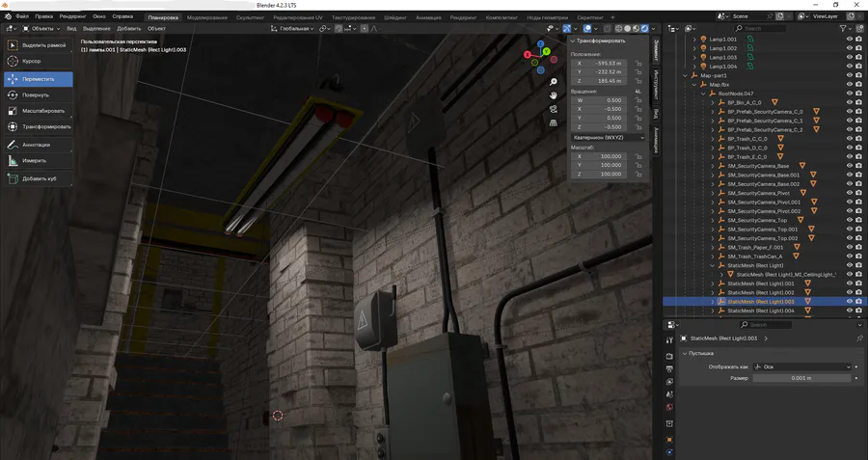Open the Файл menu
868x460 pixels.
(x=22, y=17)
